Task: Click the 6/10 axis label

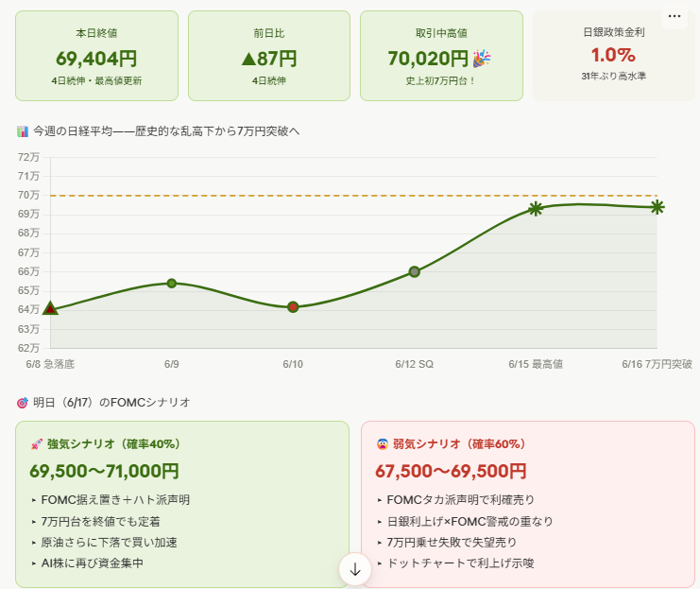Action: (x=293, y=364)
